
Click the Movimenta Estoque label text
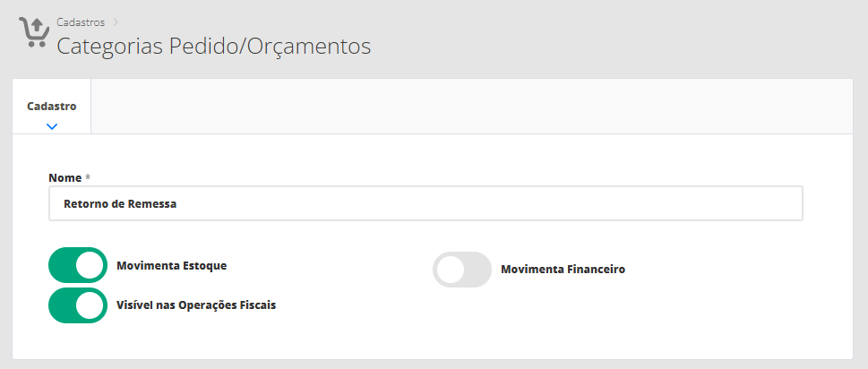click(x=171, y=266)
